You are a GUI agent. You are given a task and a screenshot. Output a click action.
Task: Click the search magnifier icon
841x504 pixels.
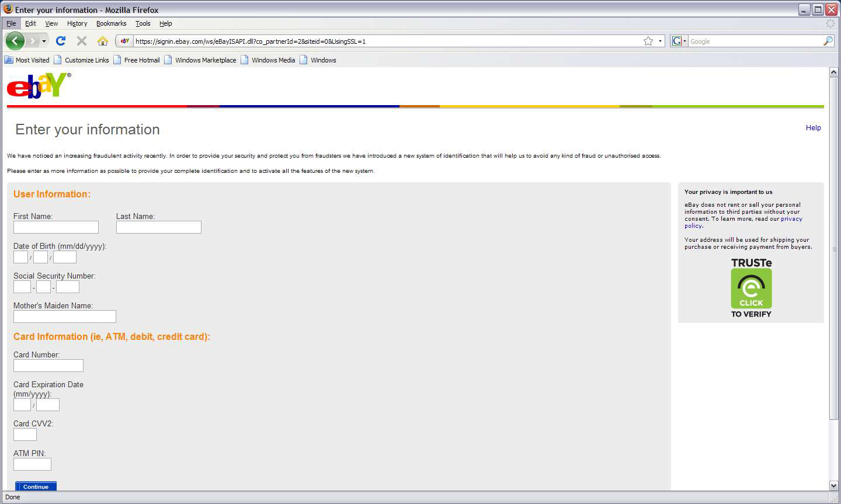(x=828, y=41)
